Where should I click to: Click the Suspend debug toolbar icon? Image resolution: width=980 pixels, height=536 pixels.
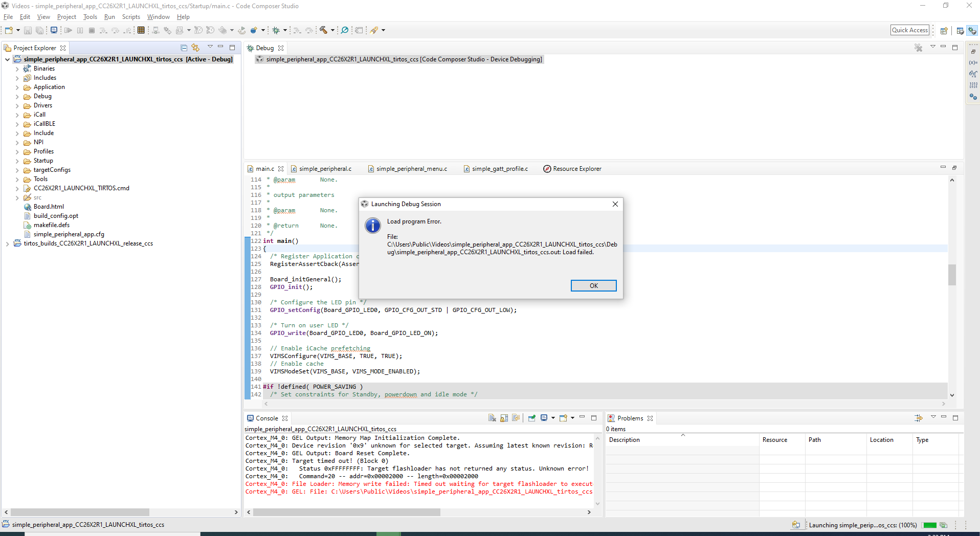pyautogui.click(x=80, y=30)
